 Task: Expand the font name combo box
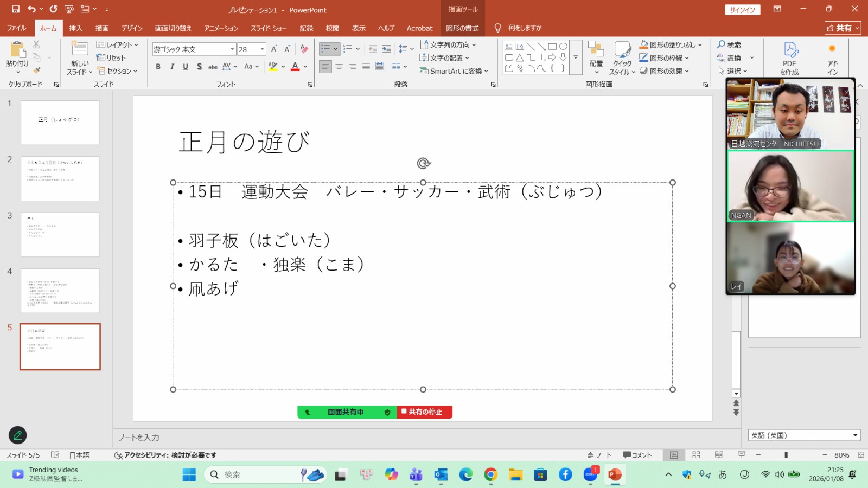click(x=232, y=49)
